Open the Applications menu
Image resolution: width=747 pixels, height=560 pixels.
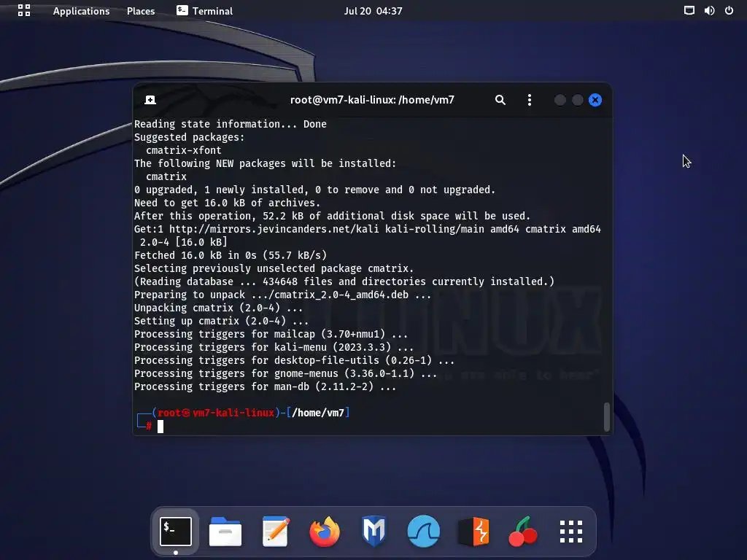[x=81, y=11]
